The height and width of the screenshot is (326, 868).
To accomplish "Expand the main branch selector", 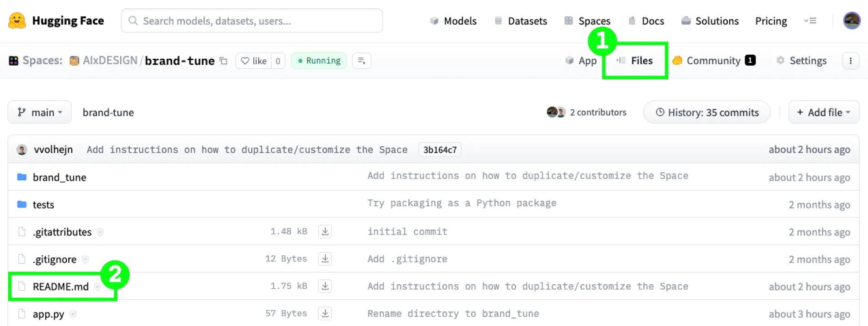I will 40,112.
